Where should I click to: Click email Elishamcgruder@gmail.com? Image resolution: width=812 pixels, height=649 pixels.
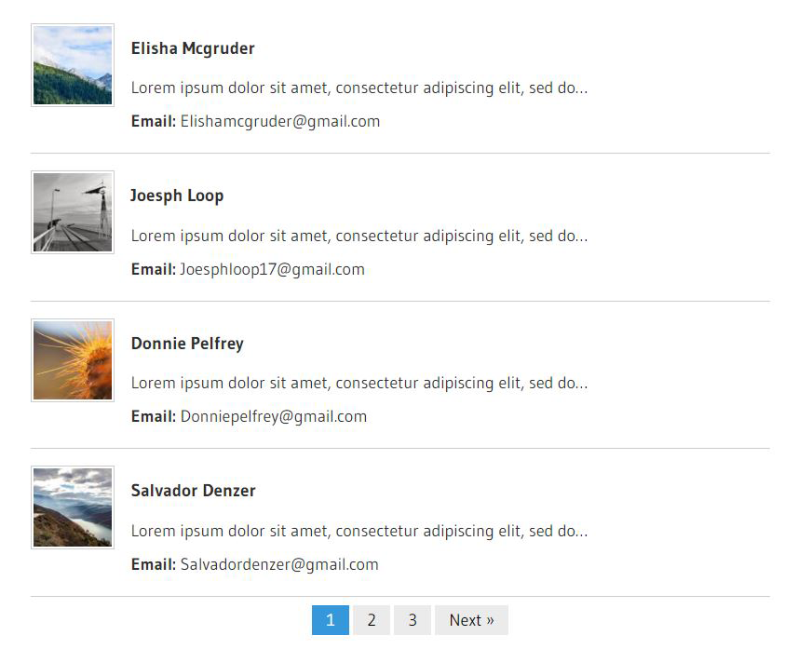280,122
